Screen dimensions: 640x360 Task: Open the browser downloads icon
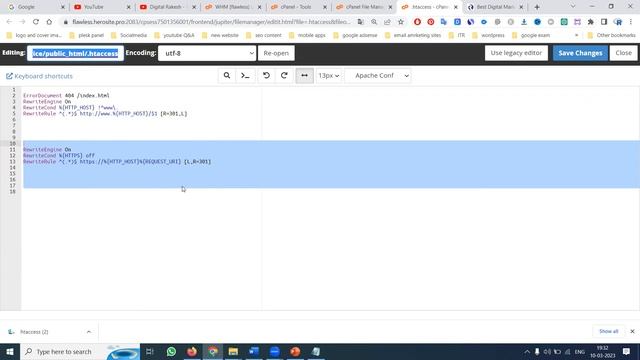click(x=524, y=22)
